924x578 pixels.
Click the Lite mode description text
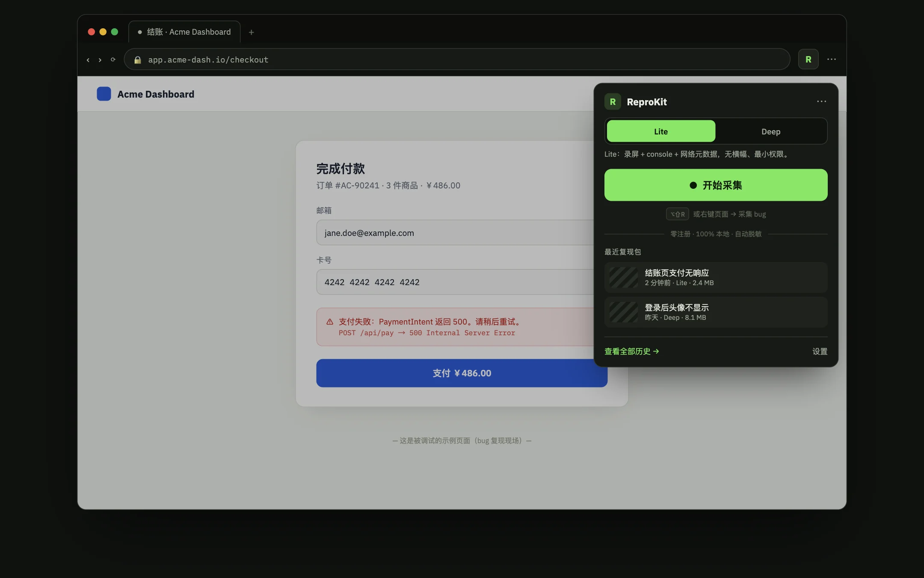pyautogui.click(x=697, y=154)
